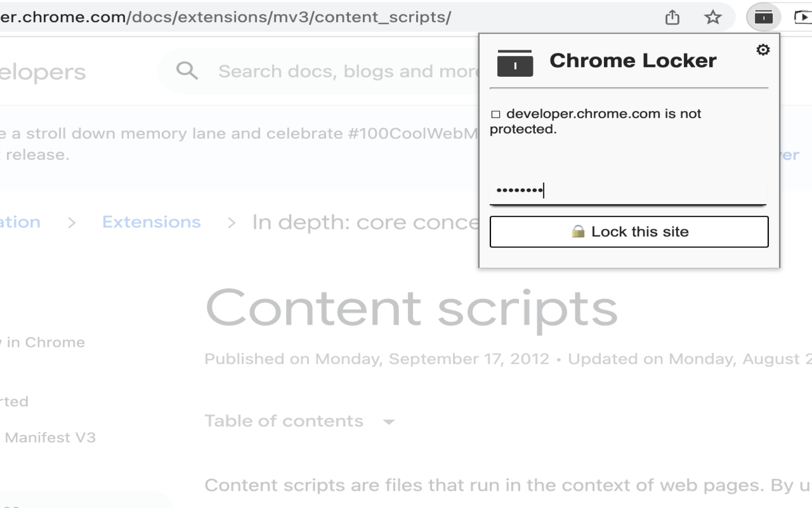Click the padlock icon inside Lock this site
The height and width of the screenshot is (508, 812).
[x=579, y=231]
